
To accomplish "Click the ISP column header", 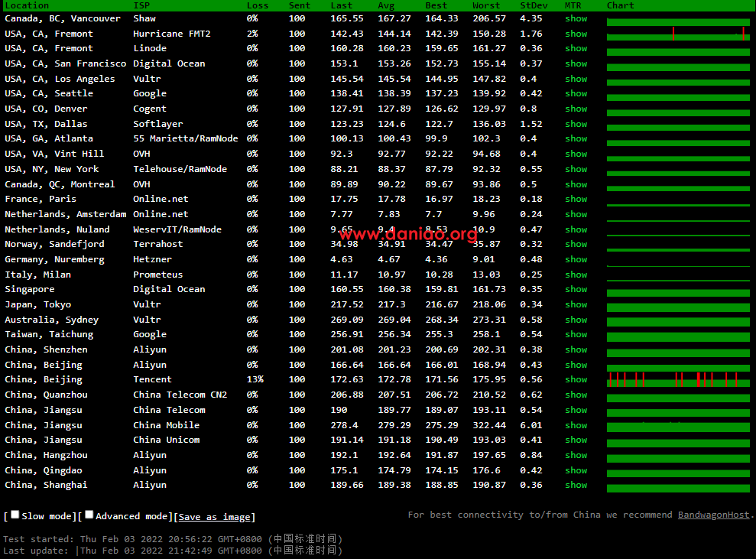I will coord(141,5).
